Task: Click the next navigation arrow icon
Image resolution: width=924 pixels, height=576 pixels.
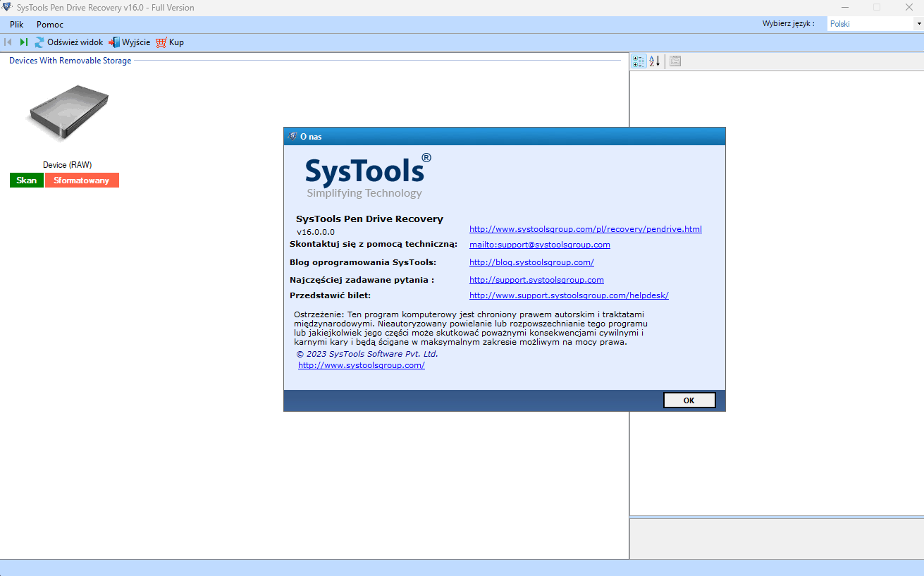Action: [23, 42]
